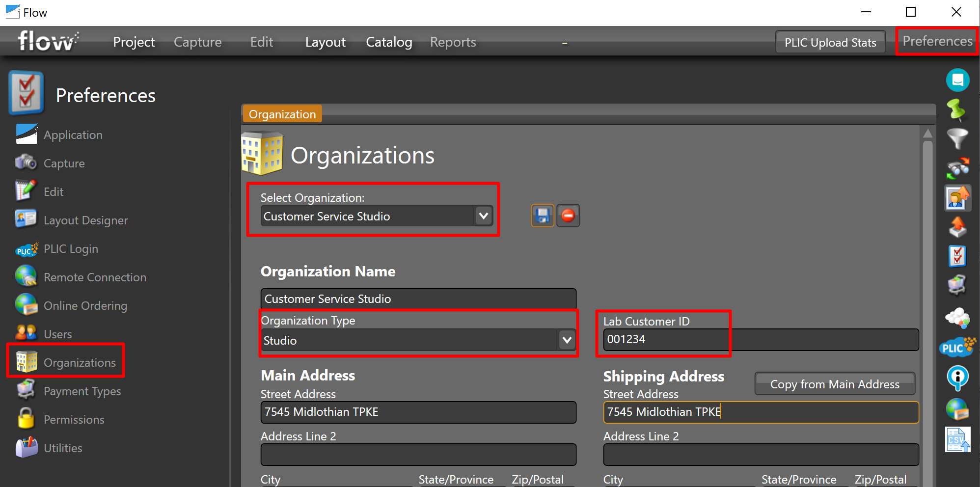Open the image upload tool
The width and height of the screenshot is (980, 487).
(958, 198)
